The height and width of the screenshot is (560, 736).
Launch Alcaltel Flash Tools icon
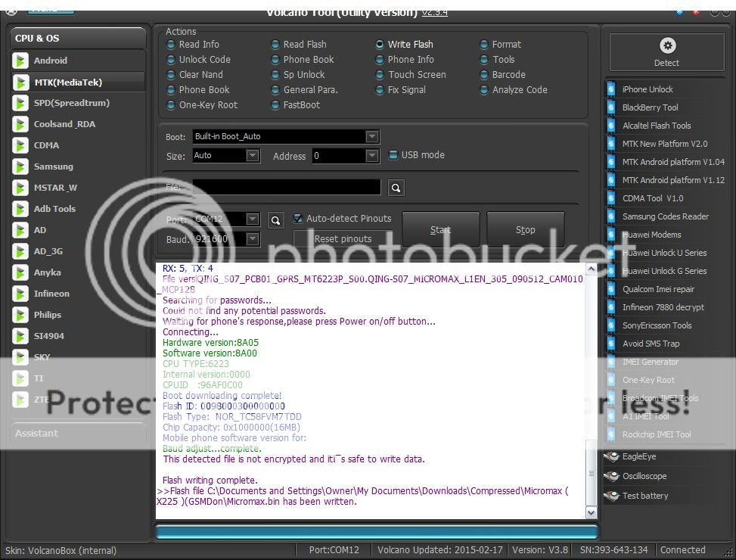[610, 126]
